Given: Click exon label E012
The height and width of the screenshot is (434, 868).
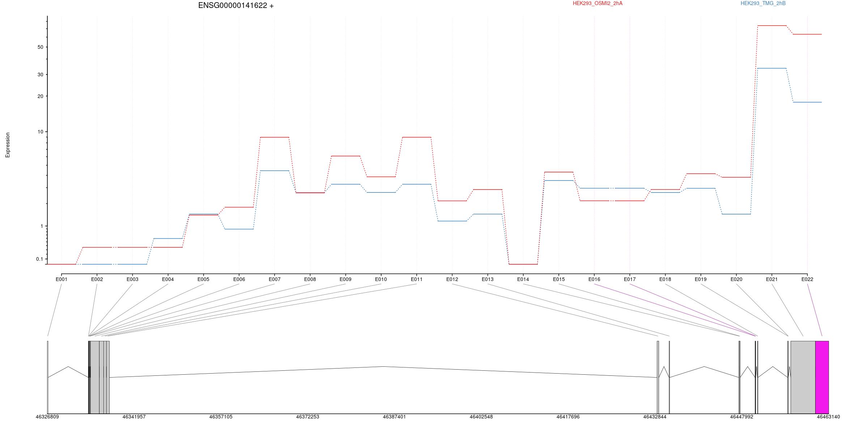Looking at the screenshot, I should (452, 279).
